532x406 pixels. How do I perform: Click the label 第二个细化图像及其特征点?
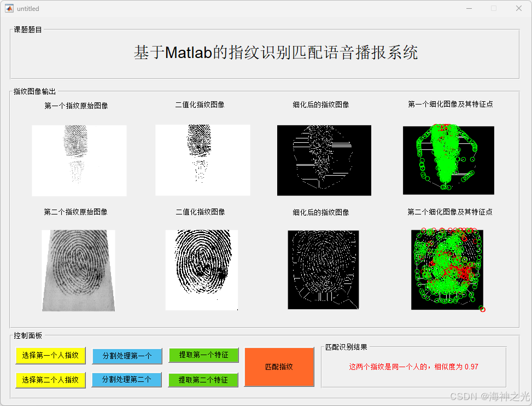coord(450,212)
